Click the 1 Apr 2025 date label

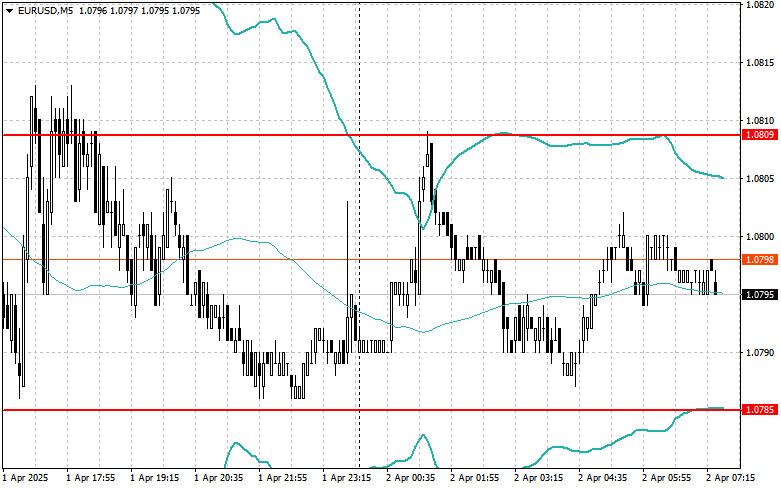coord(26,478)
